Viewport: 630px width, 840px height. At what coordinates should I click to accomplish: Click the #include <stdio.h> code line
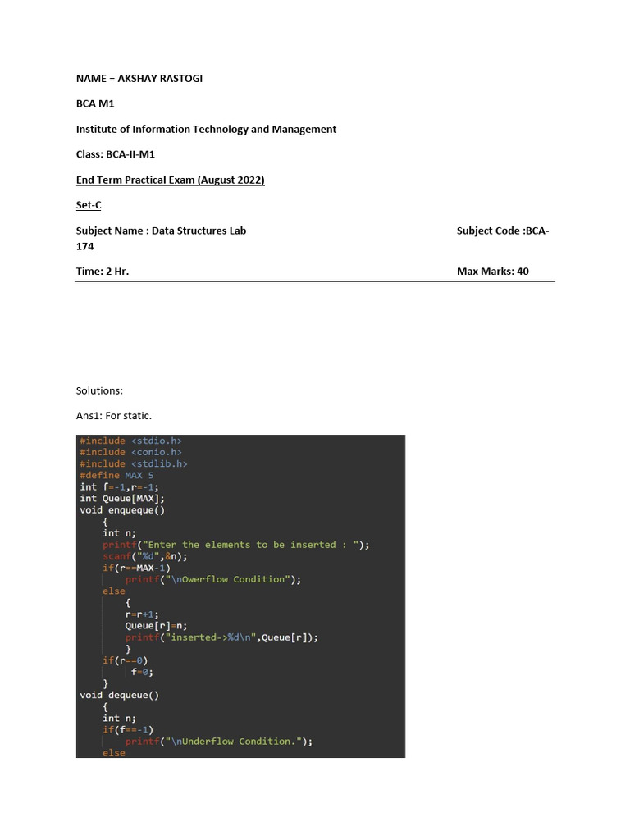tap(130, 441)
